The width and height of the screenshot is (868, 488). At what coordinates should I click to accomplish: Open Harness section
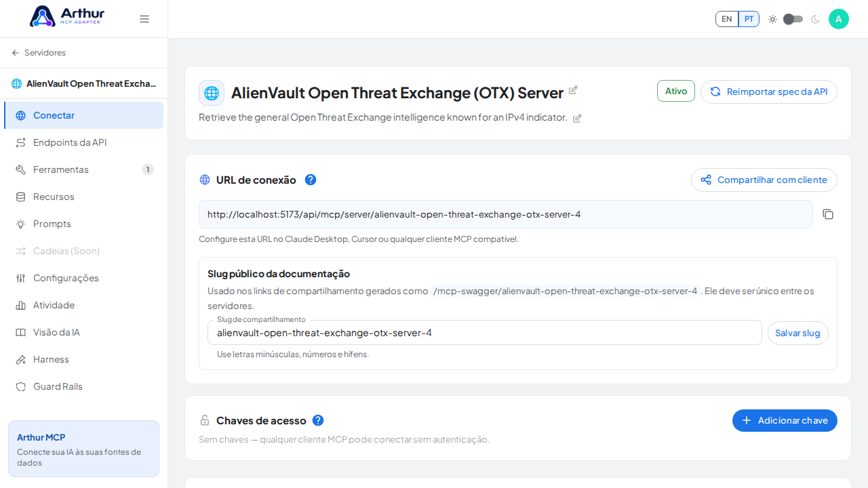point(83,359)
